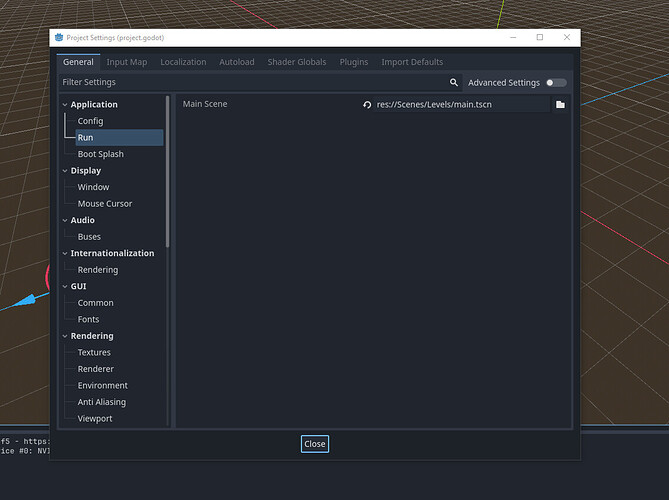Collapse the Application section
669x500 pixels.
click(65, 105)
